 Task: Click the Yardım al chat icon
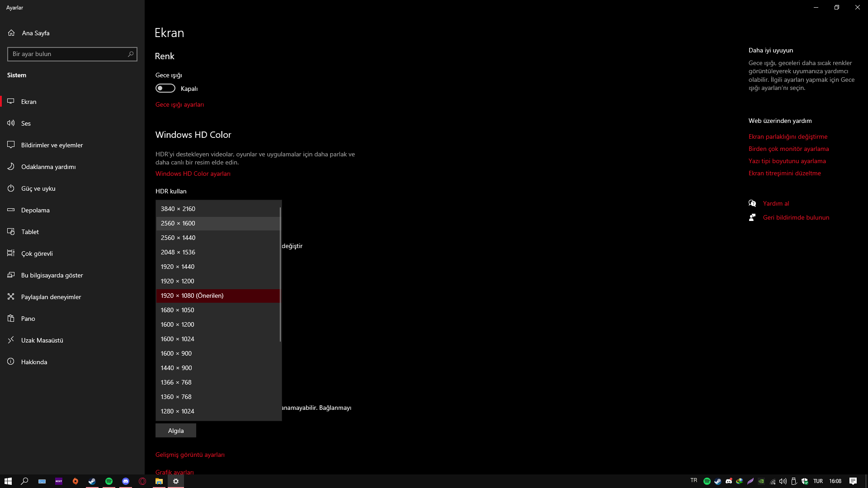(x=752, y=203)
